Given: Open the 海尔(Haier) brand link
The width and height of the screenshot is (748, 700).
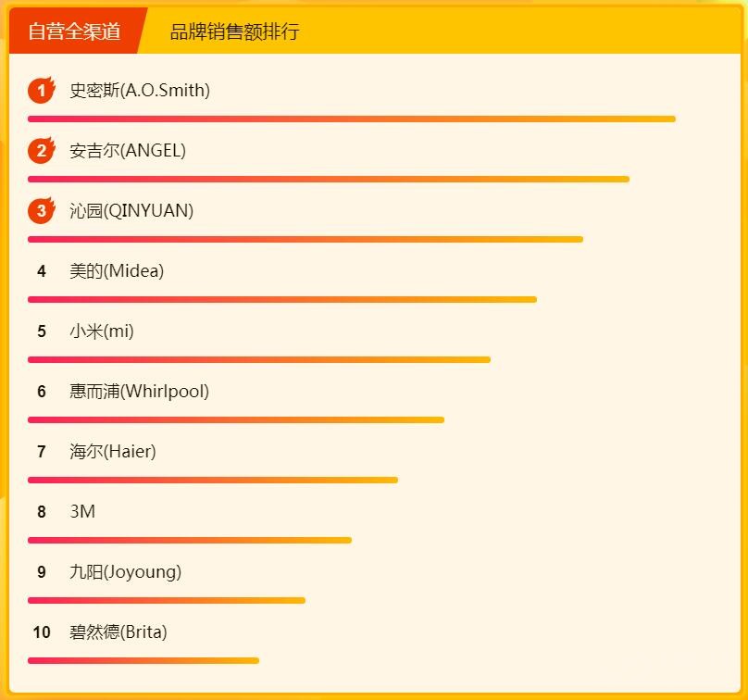Looking at the screenshot, I should 113,452.
